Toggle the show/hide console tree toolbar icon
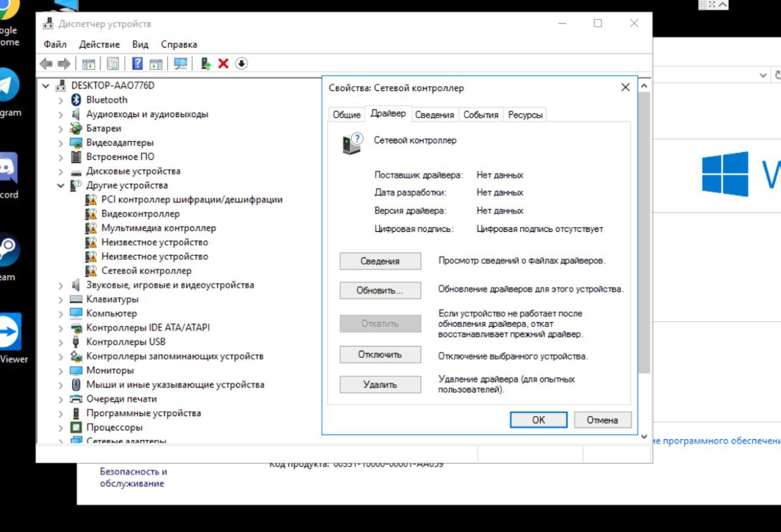 coord(89,63)
